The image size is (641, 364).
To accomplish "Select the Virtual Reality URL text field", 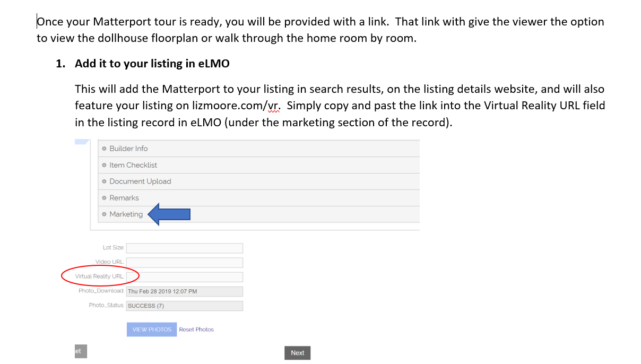I will pyautogui.click(x=184, y=277).
